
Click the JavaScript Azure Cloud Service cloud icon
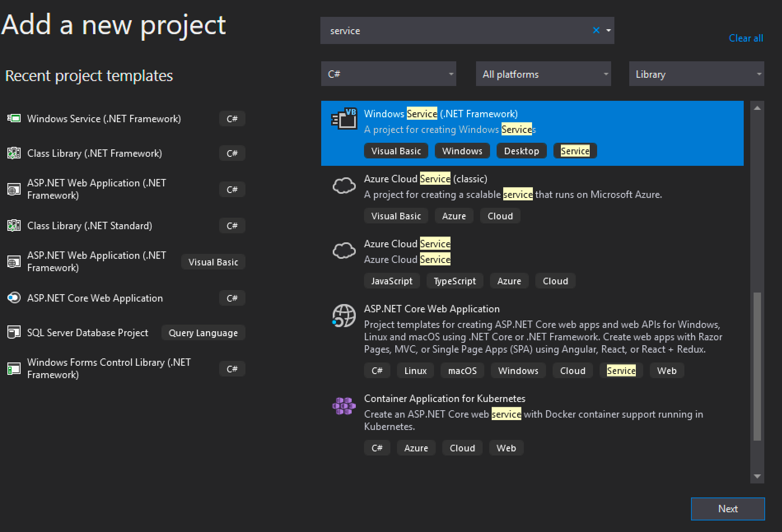tap(344, 251)
